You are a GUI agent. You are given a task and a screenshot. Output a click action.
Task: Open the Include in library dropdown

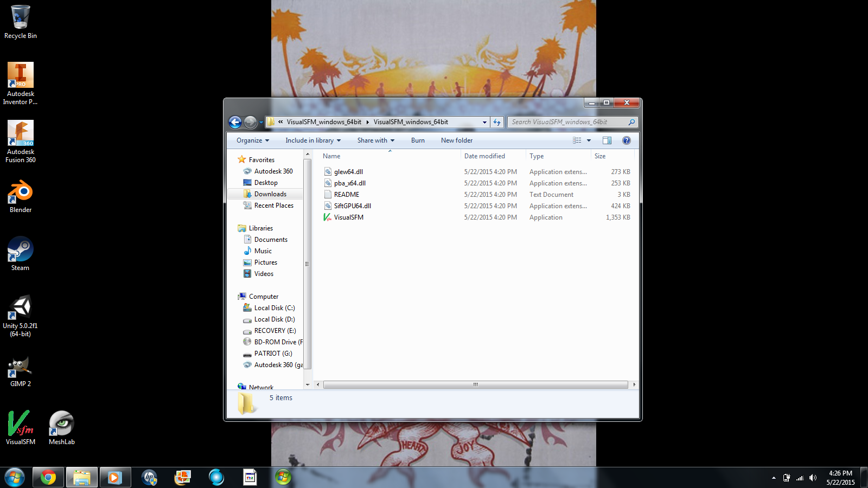pos(313,140)
